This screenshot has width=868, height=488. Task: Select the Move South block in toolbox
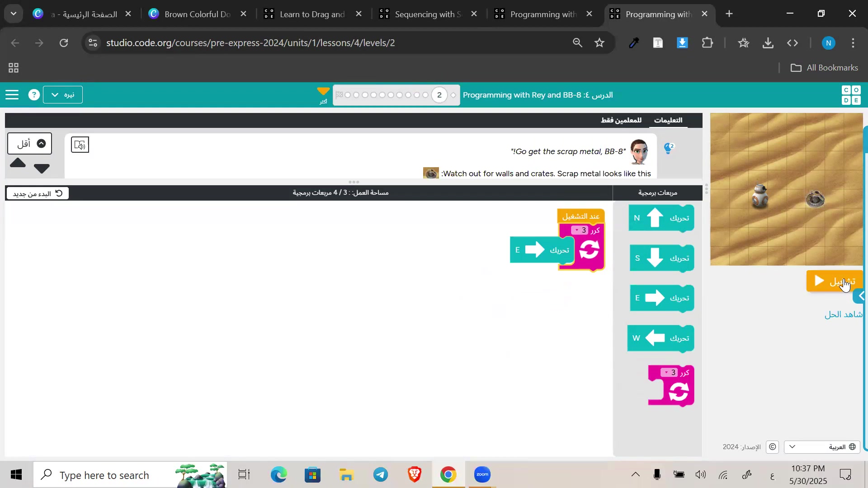point(662,258)
